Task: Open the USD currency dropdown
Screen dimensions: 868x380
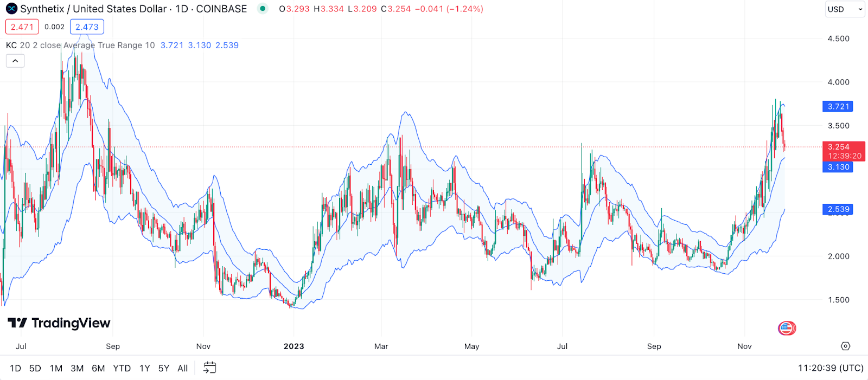Action: point(845,9)
